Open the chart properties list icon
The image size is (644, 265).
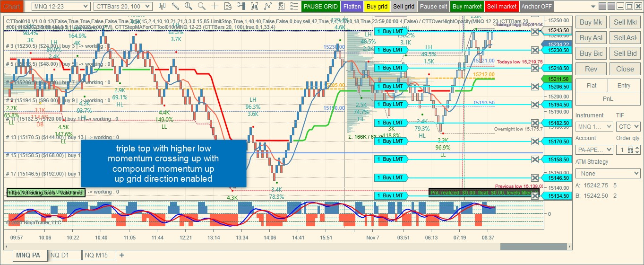click(x=294, y=6)
